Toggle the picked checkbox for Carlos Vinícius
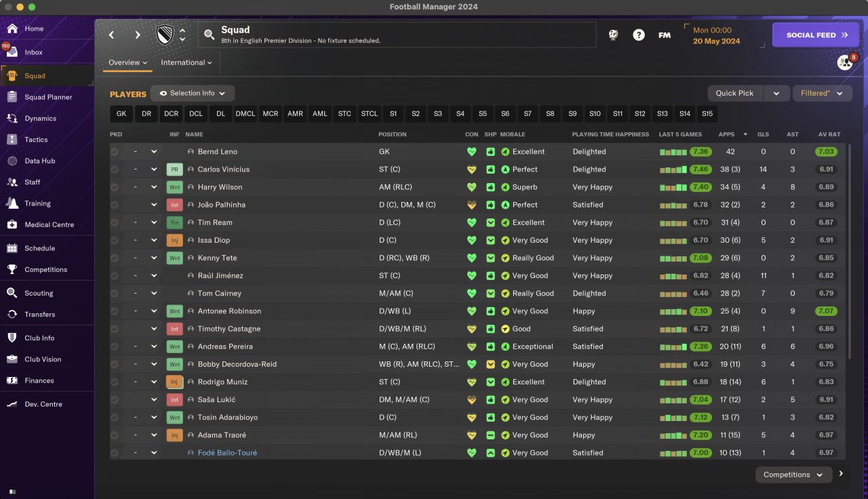Screen dimensions: 868x499 [x=115, y=169]
